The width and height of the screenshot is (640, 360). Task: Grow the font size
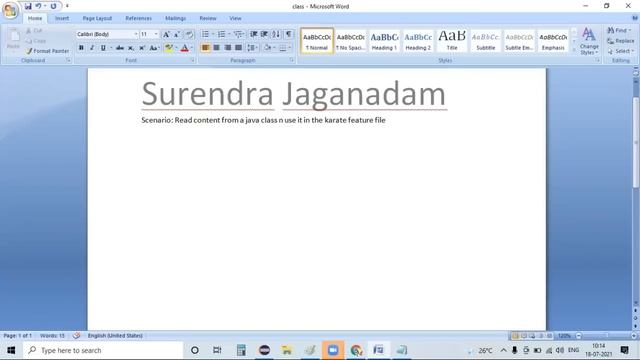click(x=166, y=34)
